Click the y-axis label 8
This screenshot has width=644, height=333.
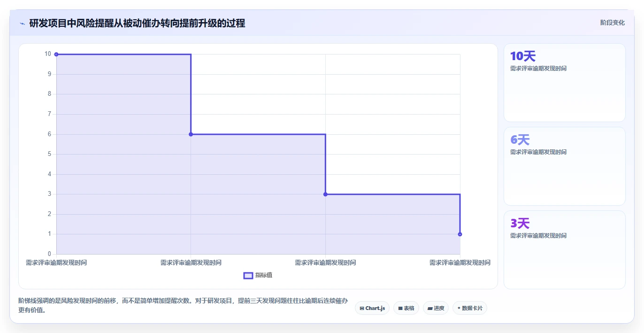(x=49, y=94)
